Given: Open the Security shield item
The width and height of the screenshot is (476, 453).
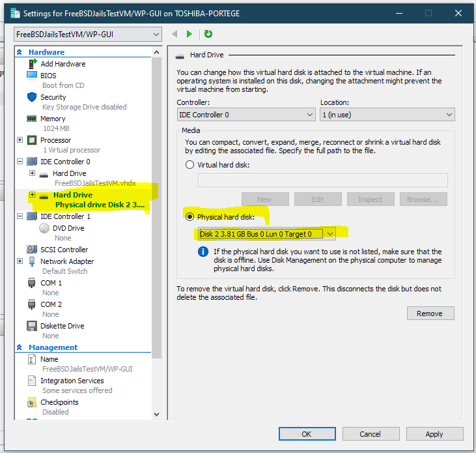Looking at the screenshot, I should tap(32, 97).
